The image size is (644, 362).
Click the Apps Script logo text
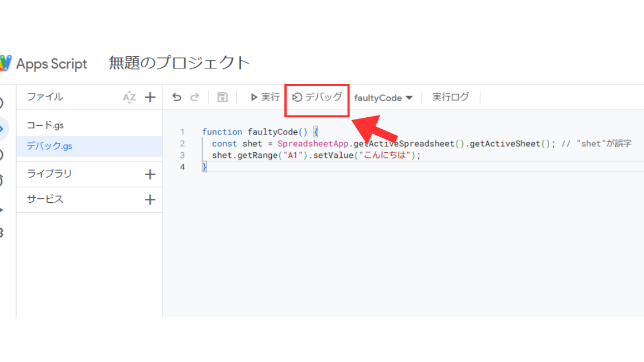pyautogui.click(x=52, y=64)
